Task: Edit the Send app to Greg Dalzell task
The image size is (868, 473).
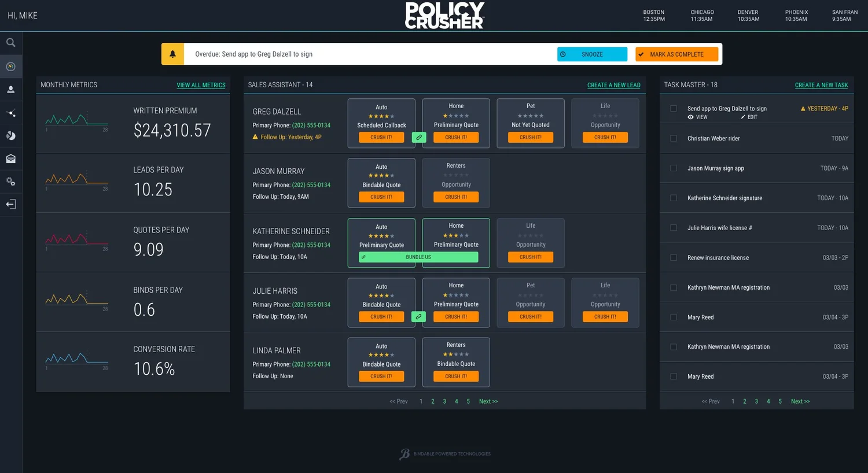Action: point(749,117)
